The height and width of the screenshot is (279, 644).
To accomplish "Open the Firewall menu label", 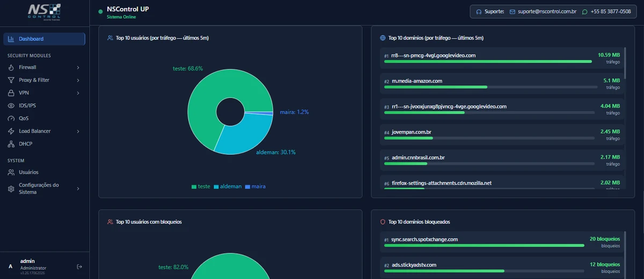I will (27, 68).
